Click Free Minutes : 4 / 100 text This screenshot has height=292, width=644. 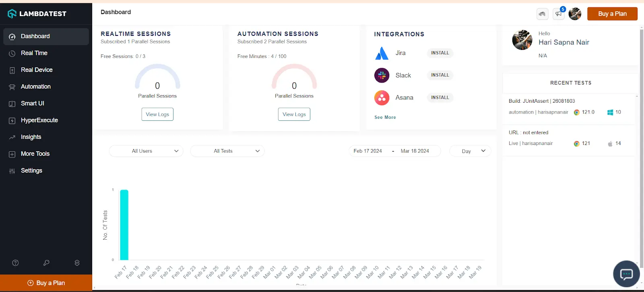click(262, 56)
